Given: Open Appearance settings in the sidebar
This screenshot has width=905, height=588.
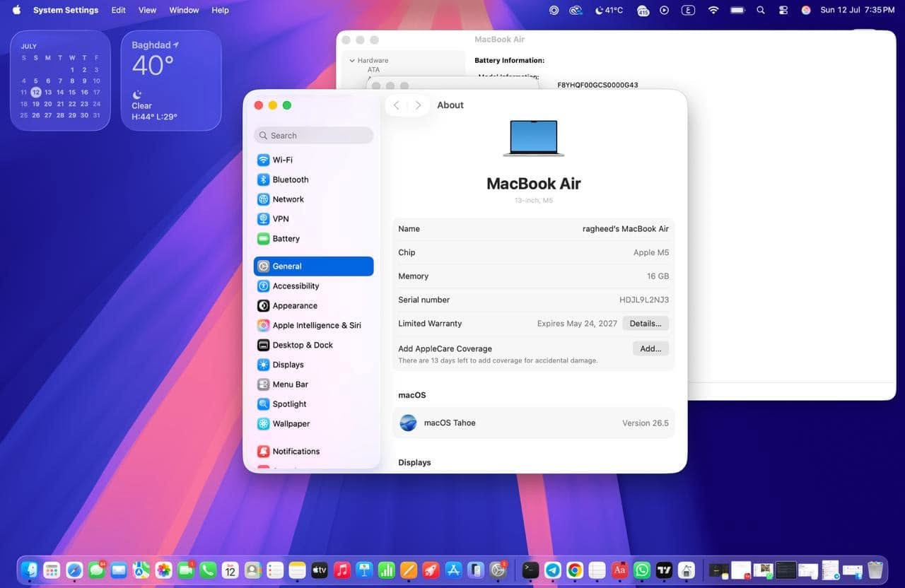Looking at the screenshot, I should (x=313, y=306).
